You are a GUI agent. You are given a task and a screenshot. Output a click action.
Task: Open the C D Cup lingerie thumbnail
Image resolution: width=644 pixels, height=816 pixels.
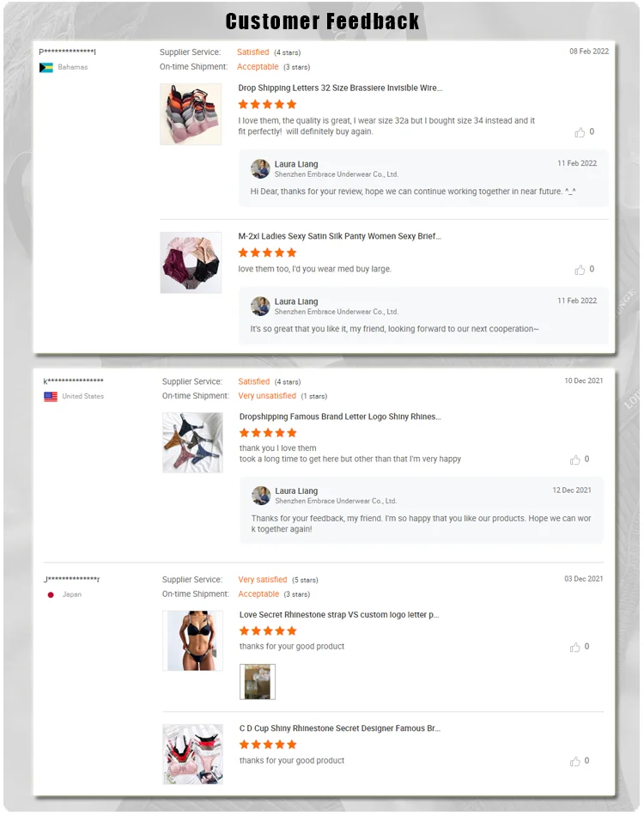pyautogui.click(x=192, y=753)
